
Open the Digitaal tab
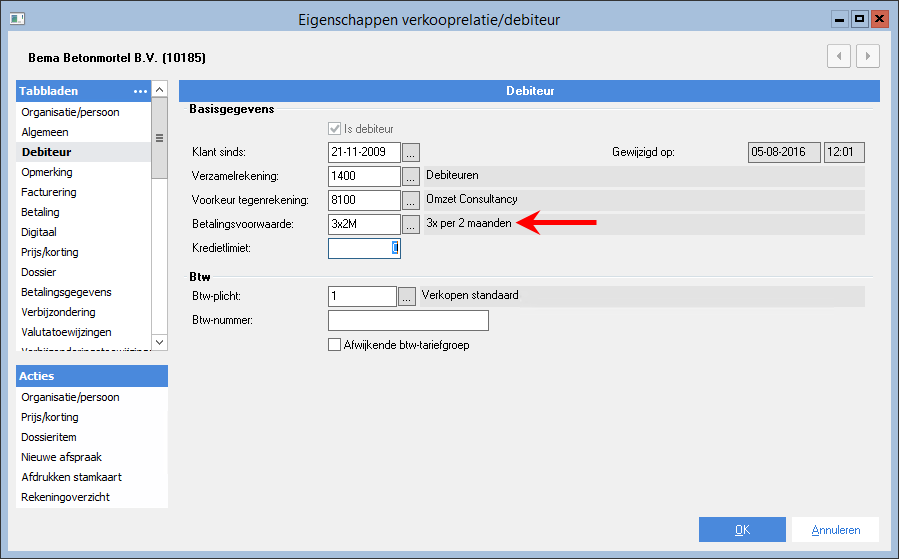(x=84, y=232)
